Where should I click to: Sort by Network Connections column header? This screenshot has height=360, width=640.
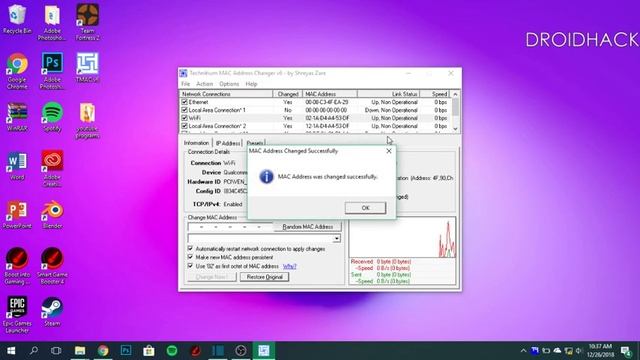coord(226,94)
